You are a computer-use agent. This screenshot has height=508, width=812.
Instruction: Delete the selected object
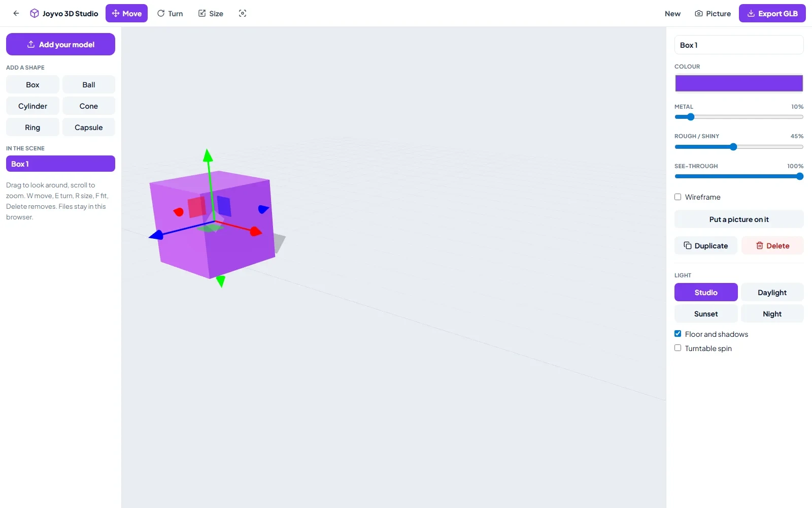click(772, 245)
